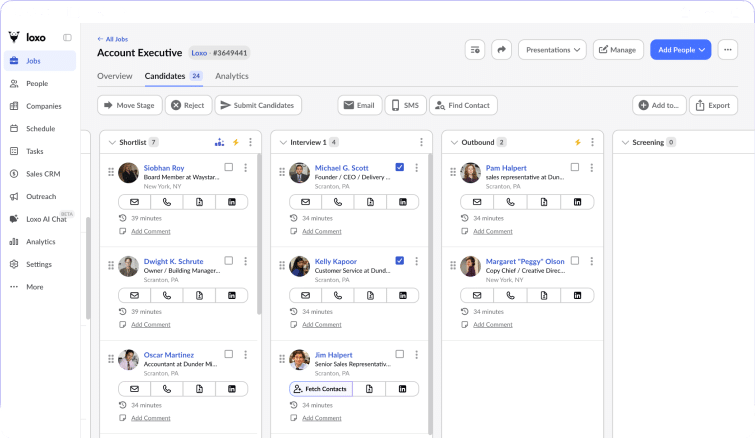Image resolution: width=755 pixels, height=438 pixels.
Task: Uncheck Kelly Kapoor's checkbox
Action: [400, 260]
